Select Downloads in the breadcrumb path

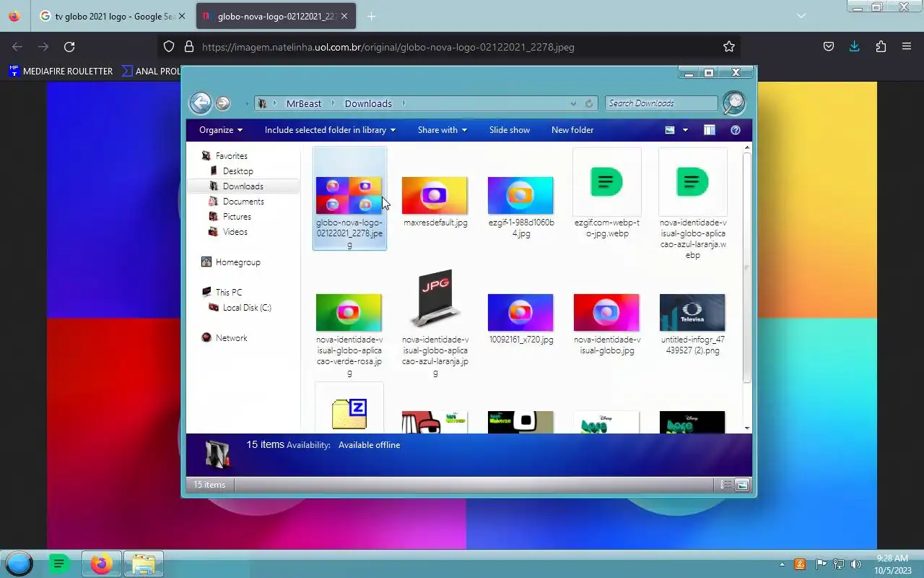pos(368,103)
